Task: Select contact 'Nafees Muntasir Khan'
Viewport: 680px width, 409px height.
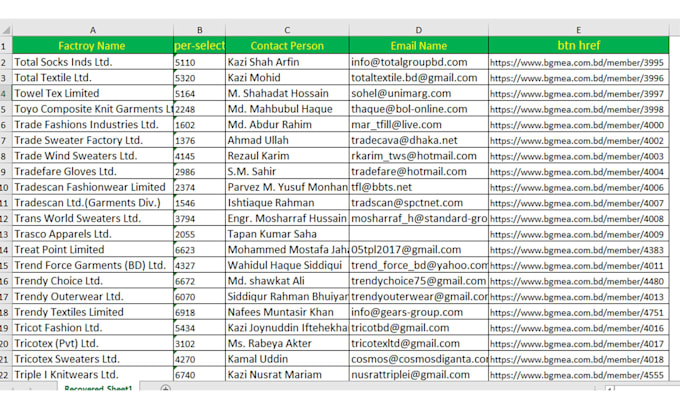Action: tap(287, 312)
